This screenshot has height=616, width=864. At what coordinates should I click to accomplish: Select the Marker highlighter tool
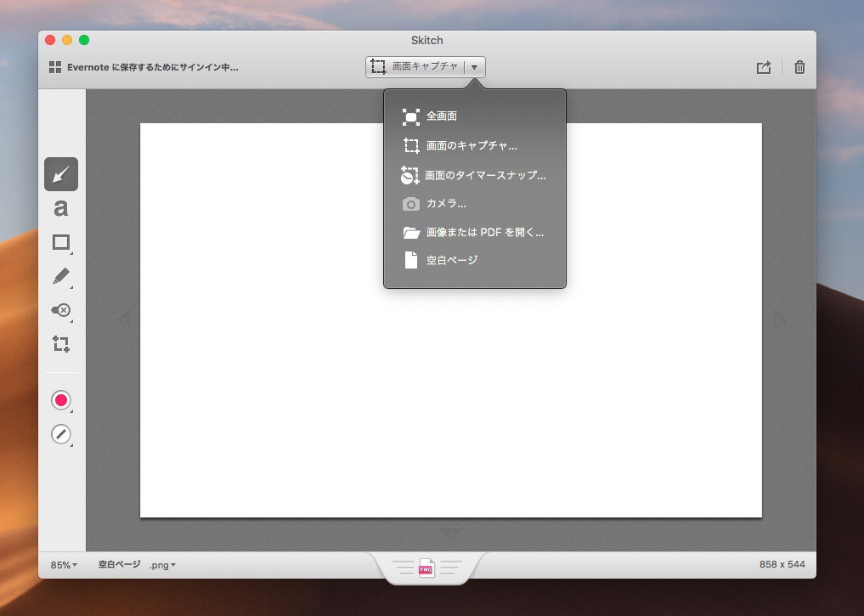(x=61, y=276)
